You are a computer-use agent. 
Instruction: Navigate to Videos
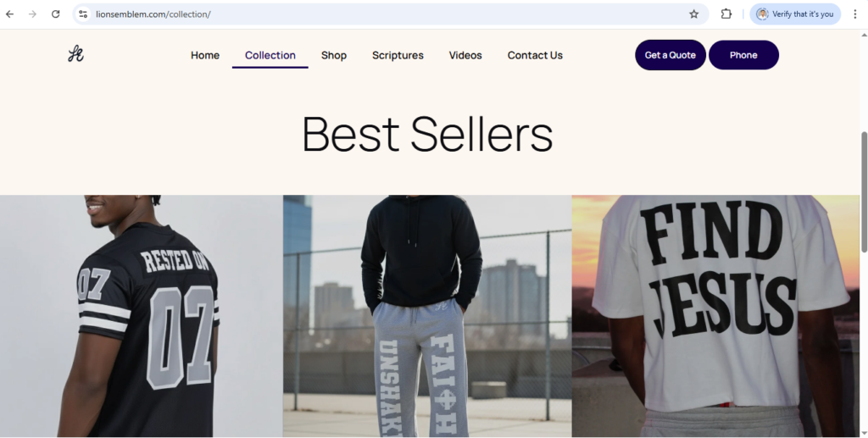point(465,55)
